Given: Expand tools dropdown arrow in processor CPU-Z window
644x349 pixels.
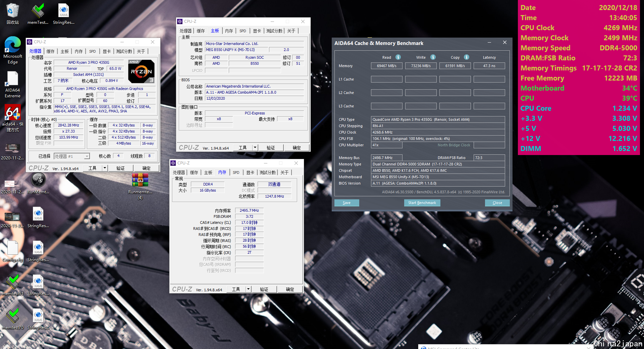Looking at the screenshot, I should [x=105, y=168].
